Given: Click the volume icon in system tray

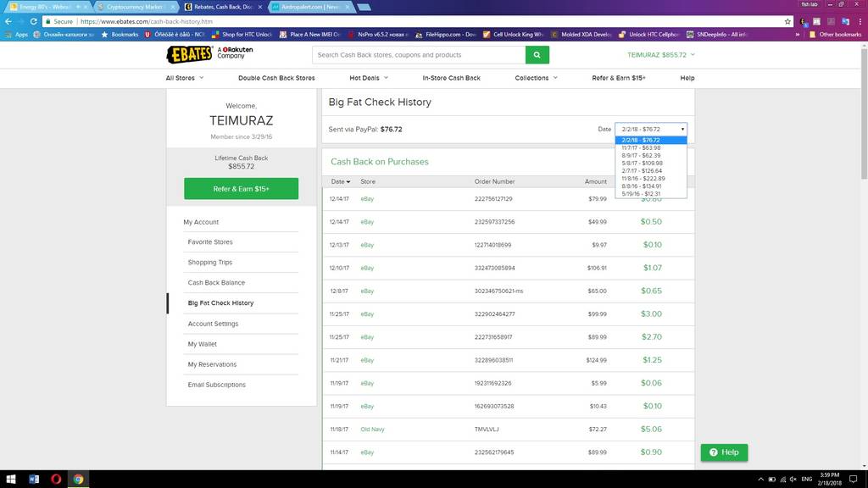Looking at the screenshot, I should click(x=793, y=480).
